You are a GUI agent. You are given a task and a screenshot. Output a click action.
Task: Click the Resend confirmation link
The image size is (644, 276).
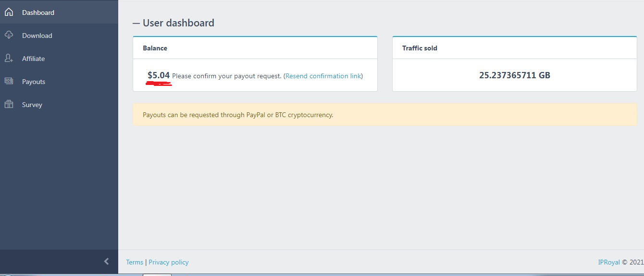click(x=323, y=76)
